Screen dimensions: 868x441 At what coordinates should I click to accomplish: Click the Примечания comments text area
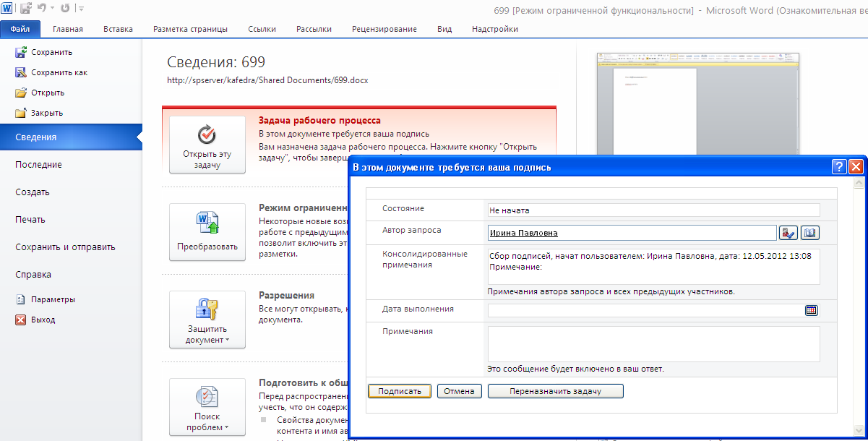[654, 344]
